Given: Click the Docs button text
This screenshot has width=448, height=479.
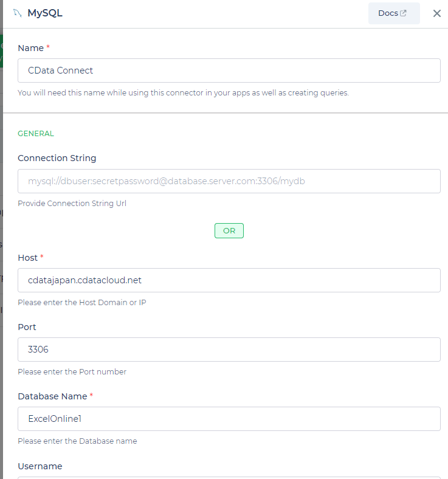Looking at the screenshot, I should pos(388,13).
